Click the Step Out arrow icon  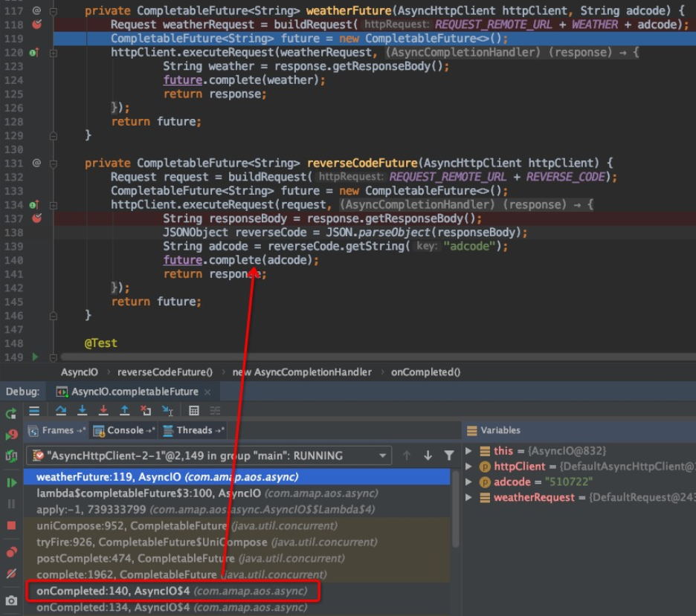pyautogui.click(x=124, y=411)
